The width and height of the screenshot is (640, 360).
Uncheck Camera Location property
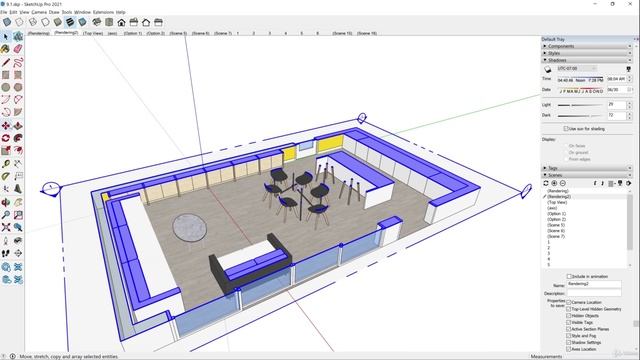point(569,302)
